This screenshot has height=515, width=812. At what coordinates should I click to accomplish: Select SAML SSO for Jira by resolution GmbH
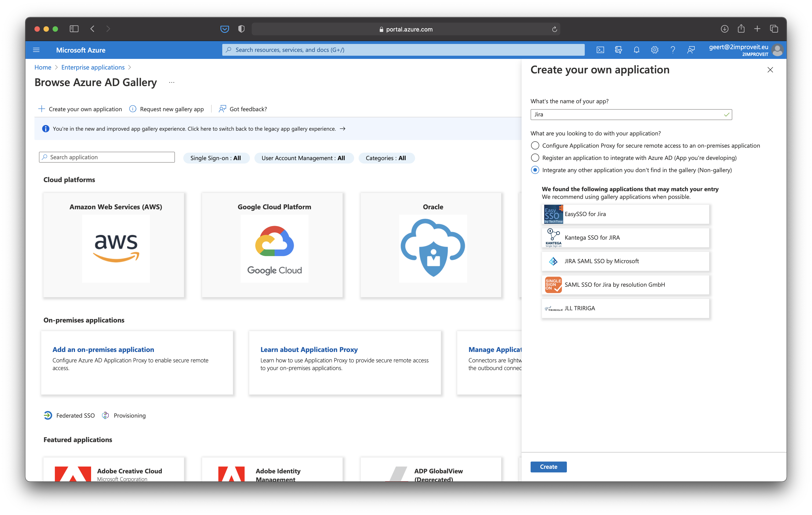point(625,285)
